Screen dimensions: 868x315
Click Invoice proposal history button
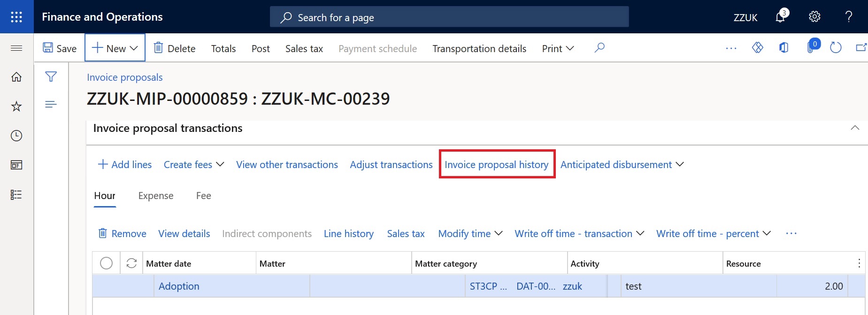[x=497, y=165]
